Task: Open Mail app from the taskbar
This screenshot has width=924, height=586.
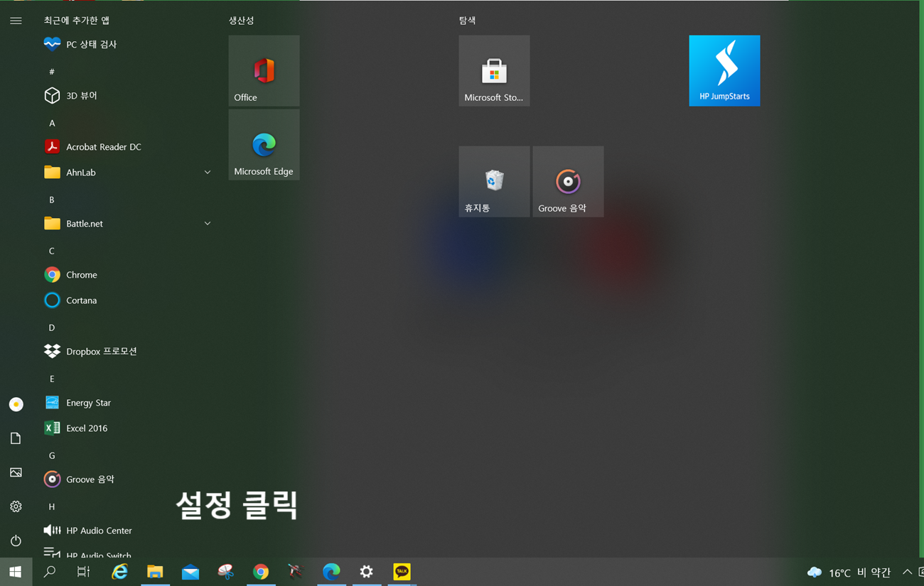Action: click(x=190, y=572)
